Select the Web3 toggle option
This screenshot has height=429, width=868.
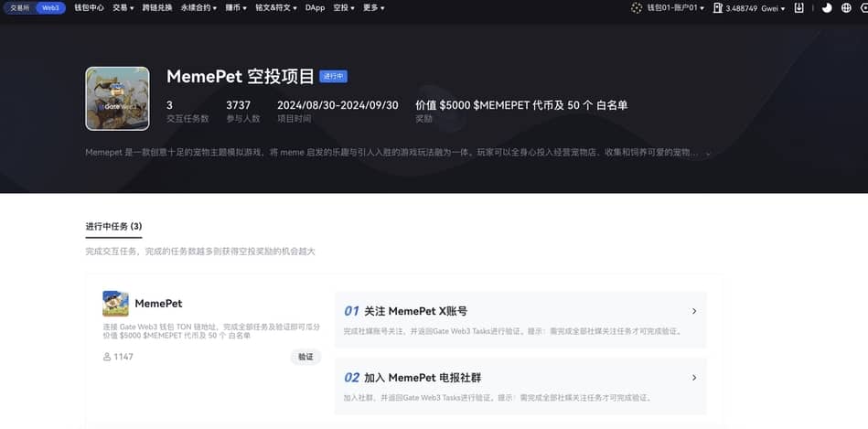pyautogui.click(x=51, y=8)
